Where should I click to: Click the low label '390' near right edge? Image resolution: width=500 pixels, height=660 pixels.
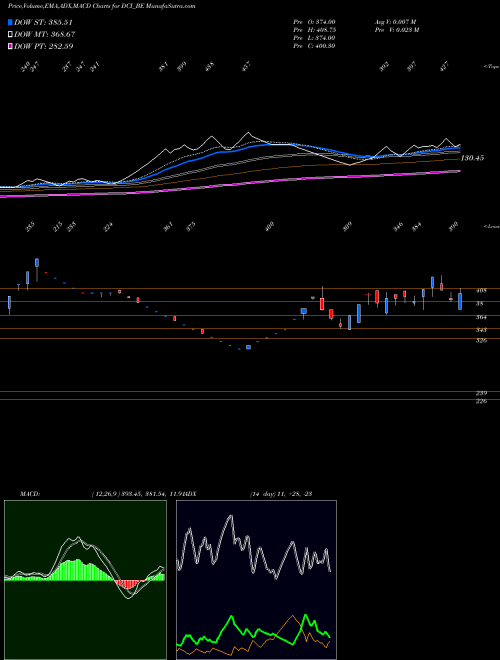453,226
